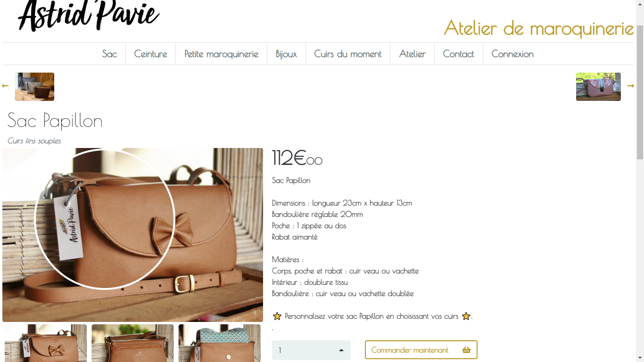Select the third thumbnail showing bag lining
Screen dimensions: 644x362
[x=219, y=343]
